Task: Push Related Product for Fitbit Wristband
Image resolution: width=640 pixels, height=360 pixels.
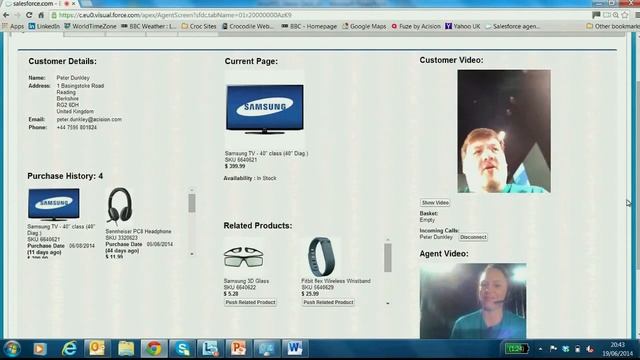Action: pos(328,302)
